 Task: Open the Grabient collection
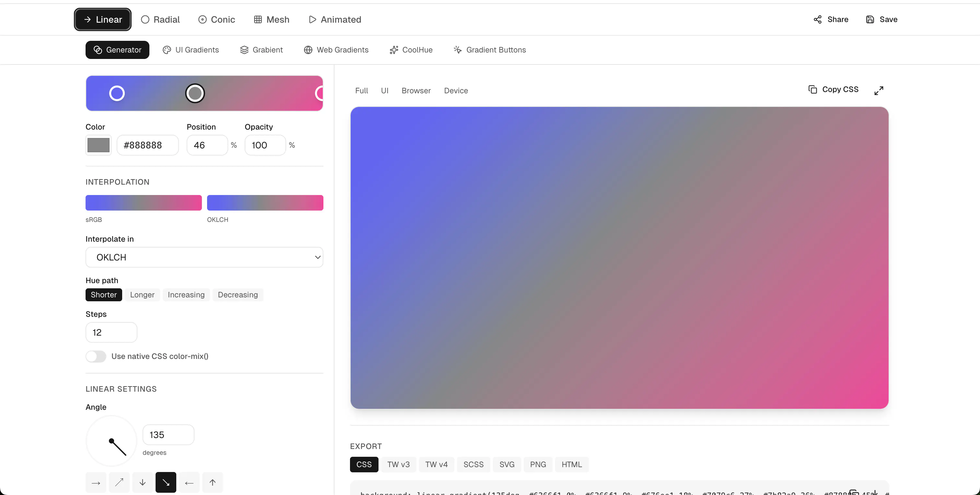point(261,50)
